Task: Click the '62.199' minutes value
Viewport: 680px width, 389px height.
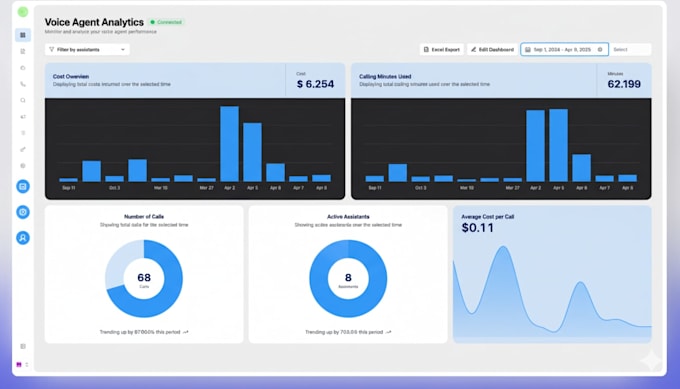Action: [x=624, y=84]
